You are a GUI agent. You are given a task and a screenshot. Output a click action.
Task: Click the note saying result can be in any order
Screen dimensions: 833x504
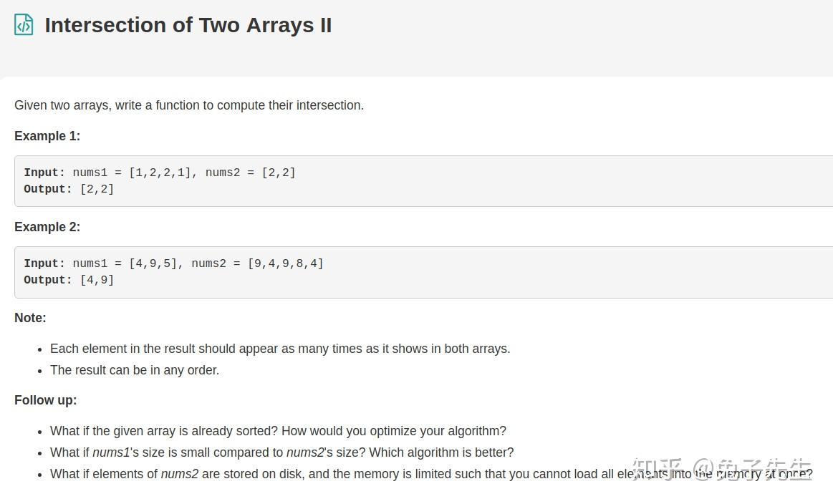point(135,370)
